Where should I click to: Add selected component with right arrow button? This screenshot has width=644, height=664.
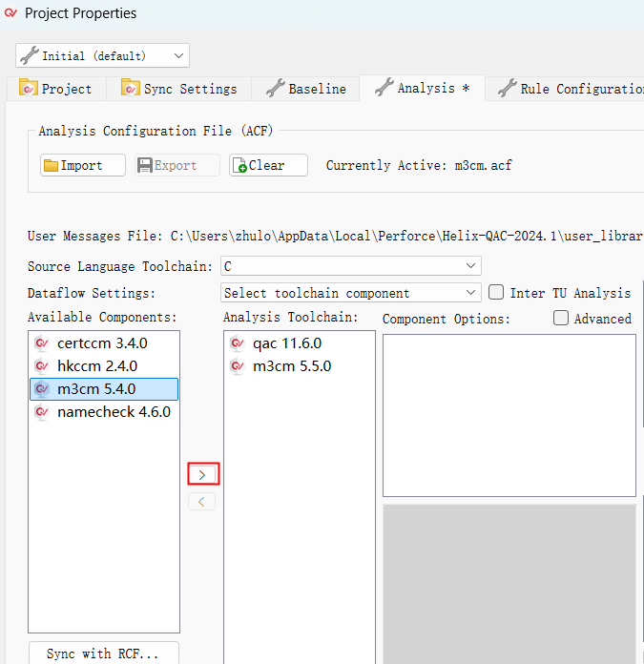202,473
